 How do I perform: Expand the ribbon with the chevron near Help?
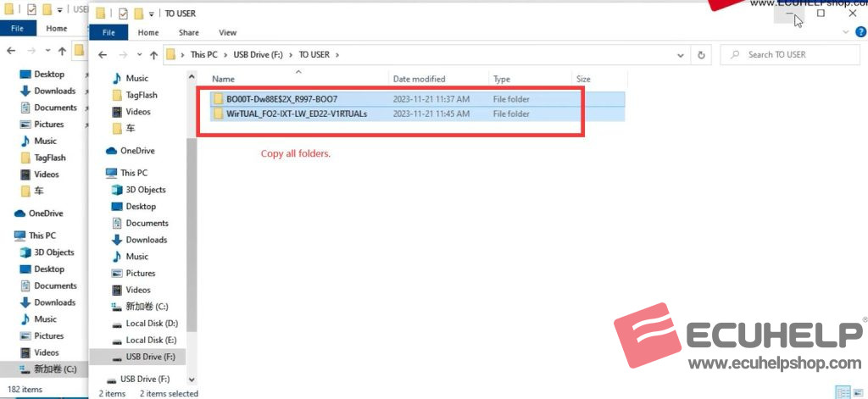[x=846, y=33]
